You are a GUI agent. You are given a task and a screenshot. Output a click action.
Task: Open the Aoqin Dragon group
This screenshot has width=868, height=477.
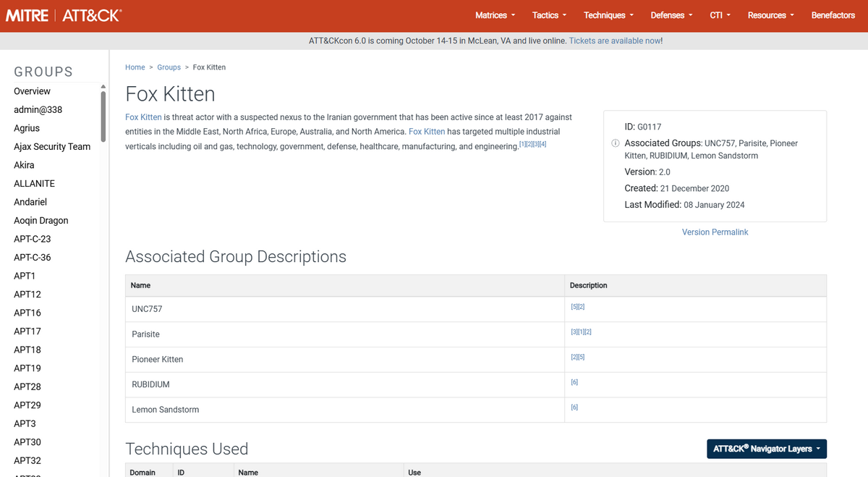(x=41, y=221)
